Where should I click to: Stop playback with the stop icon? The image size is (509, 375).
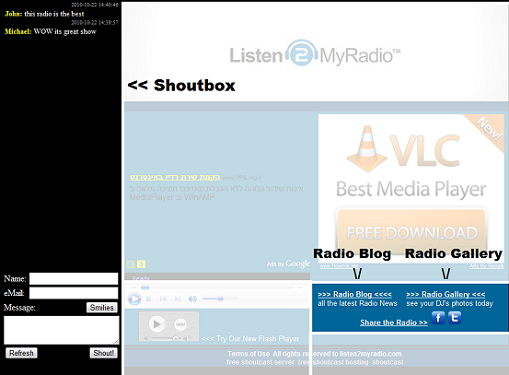pyautogui.click(x=149, y=299)
